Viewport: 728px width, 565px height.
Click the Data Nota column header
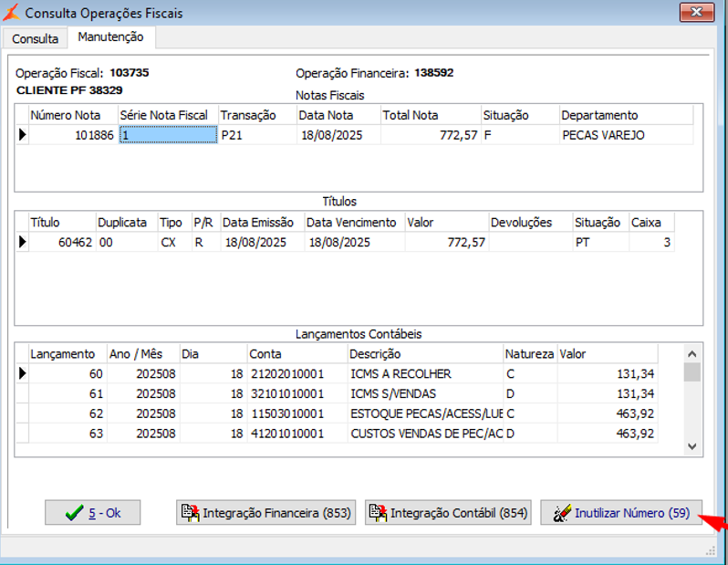(x=338, y=115)
